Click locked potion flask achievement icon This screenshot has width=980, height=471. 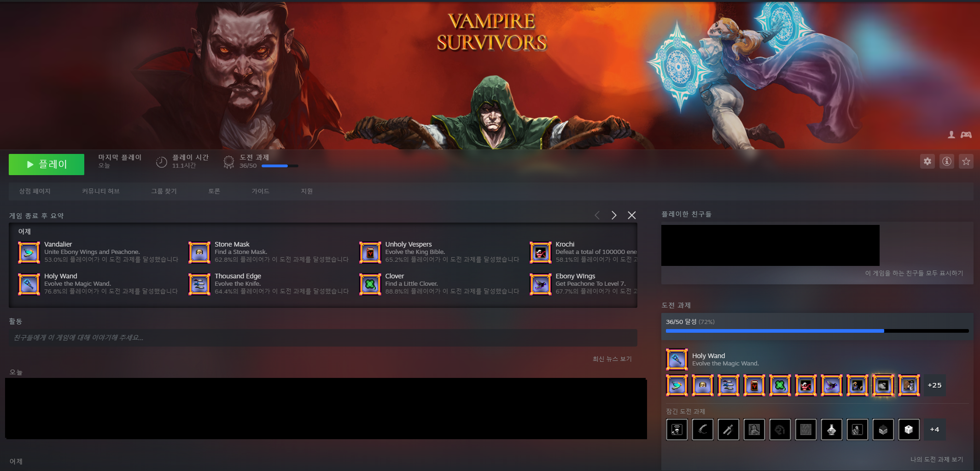click(x=832, y=430)
